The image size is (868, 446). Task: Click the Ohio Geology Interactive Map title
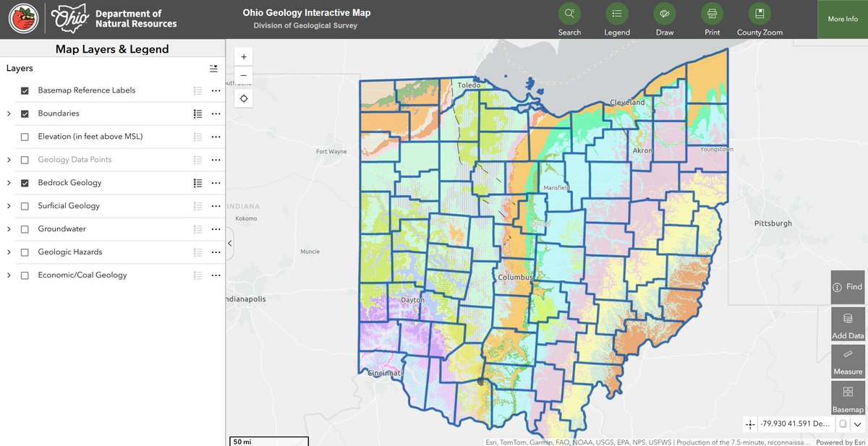(305, 13)
